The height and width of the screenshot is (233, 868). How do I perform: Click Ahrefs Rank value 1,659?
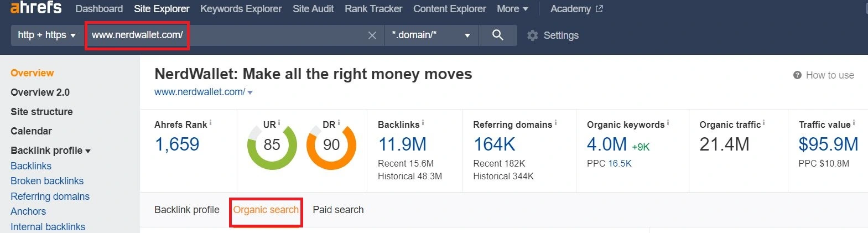(x=177, y=144)
